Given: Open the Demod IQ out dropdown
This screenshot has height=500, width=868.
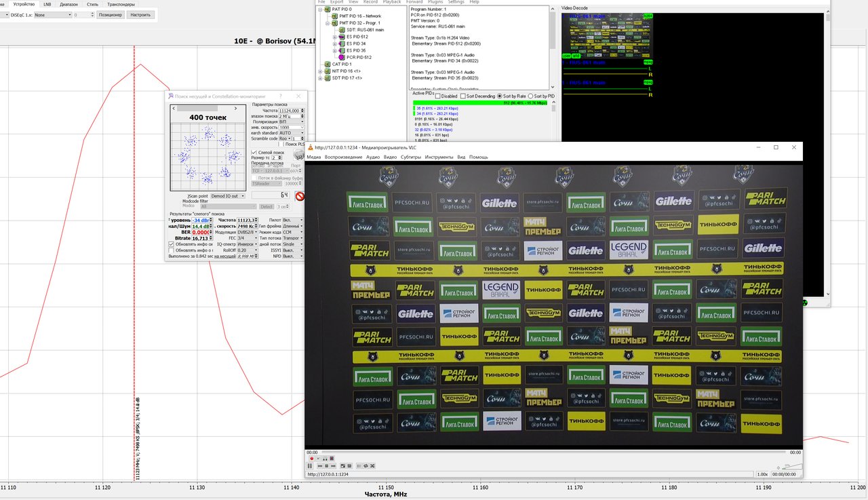Looking at the screenshot, I should 228,196.
